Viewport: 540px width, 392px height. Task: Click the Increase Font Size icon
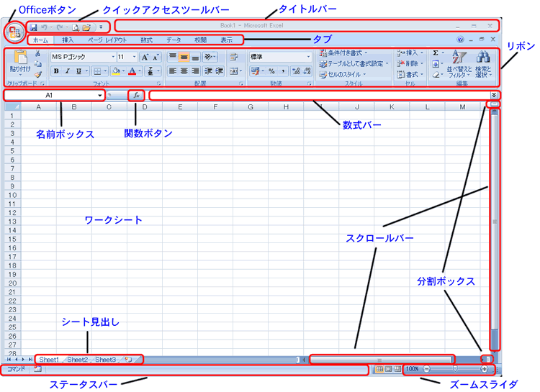[145, 57]
